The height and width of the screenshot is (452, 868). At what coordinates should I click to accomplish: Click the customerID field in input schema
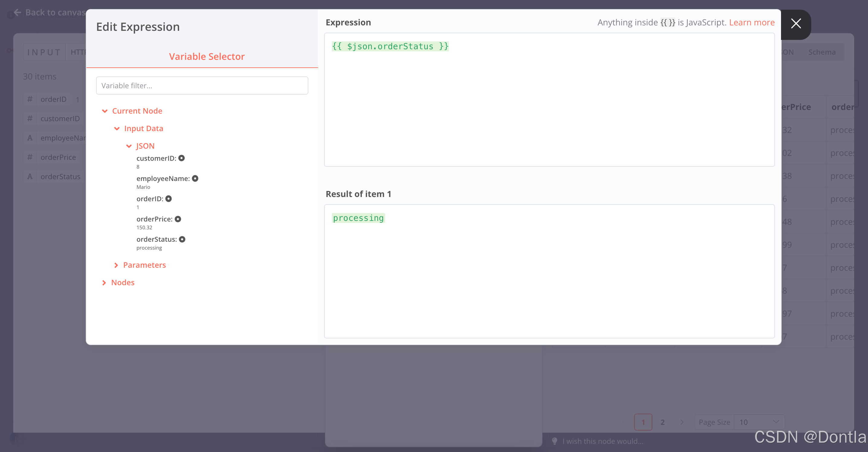(60, 119)
